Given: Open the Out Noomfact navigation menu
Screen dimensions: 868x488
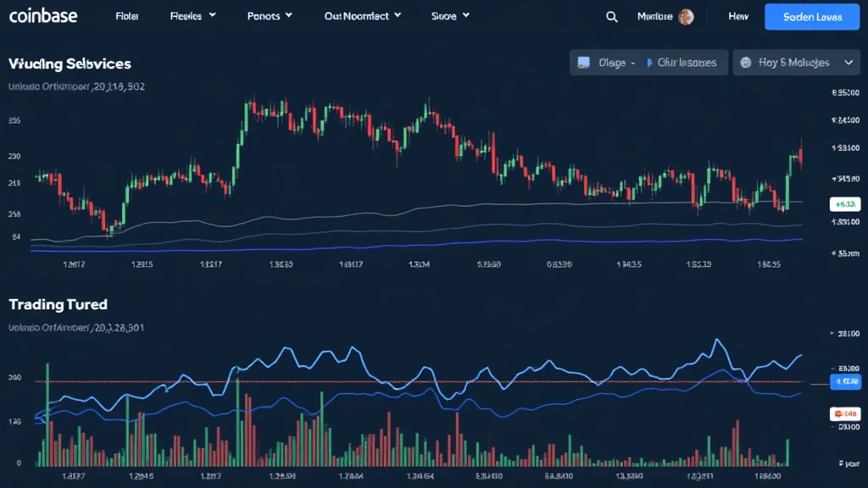Looking at the screenshot, I should [362, 16].
